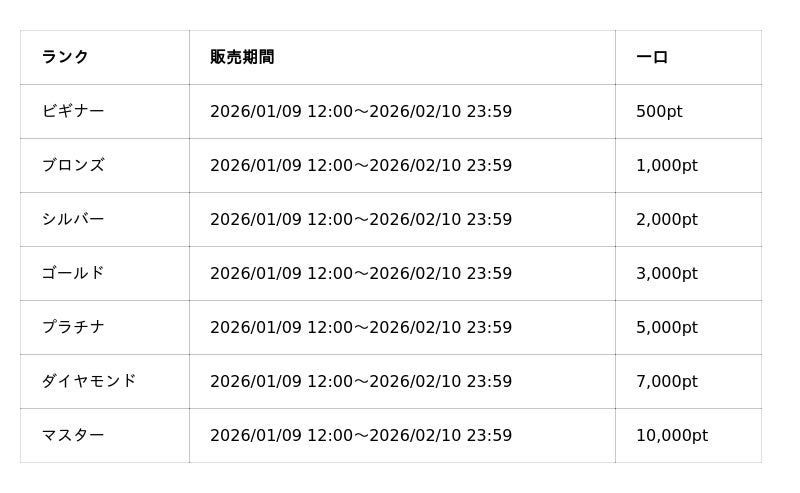
Task: Select the マスター rank cell
Action: [x=73, y=435]
